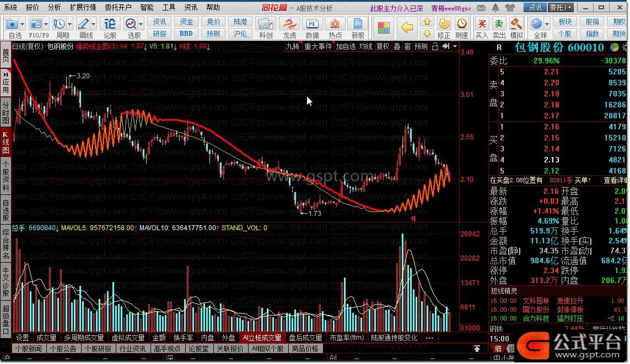The image size is (630, 364).
Task: Click the yellow up arrow button
Action: click(428, 21)
